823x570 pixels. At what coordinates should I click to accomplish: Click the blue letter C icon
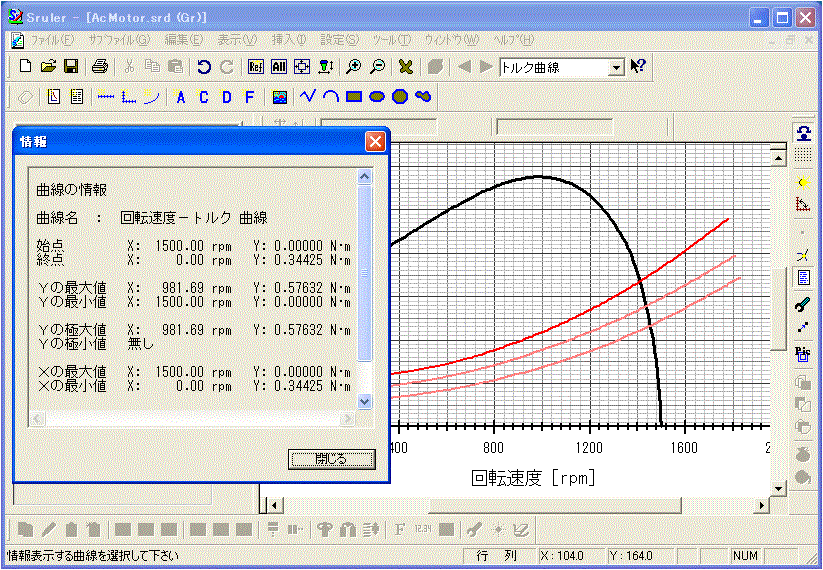pyautogui.click(x=204, y=97)
